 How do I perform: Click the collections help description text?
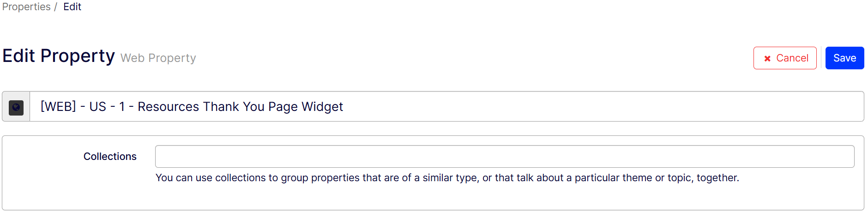click(447, 178)
